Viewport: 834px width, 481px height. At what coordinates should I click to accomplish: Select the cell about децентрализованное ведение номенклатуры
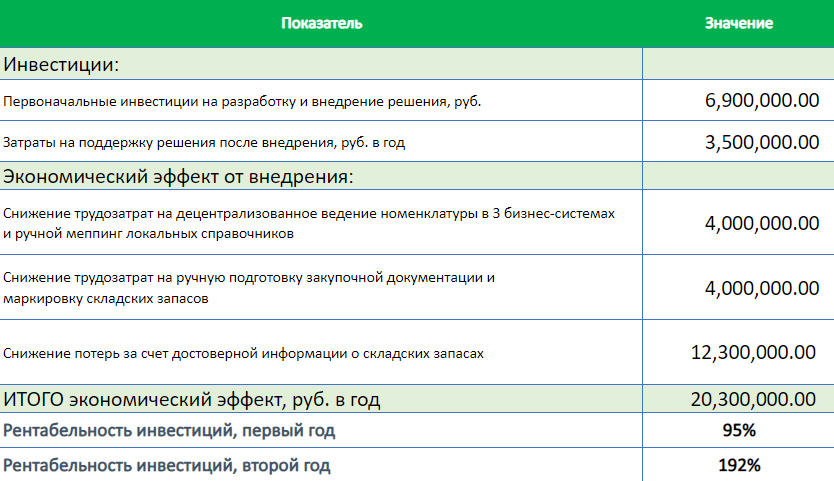(309, 223)
